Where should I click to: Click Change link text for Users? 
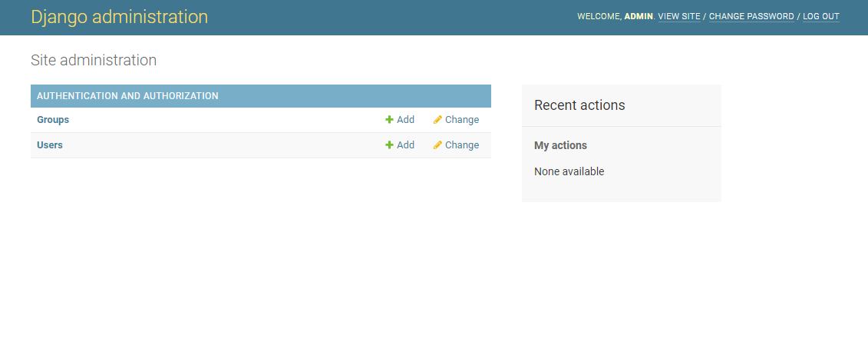tap(462, 145)
